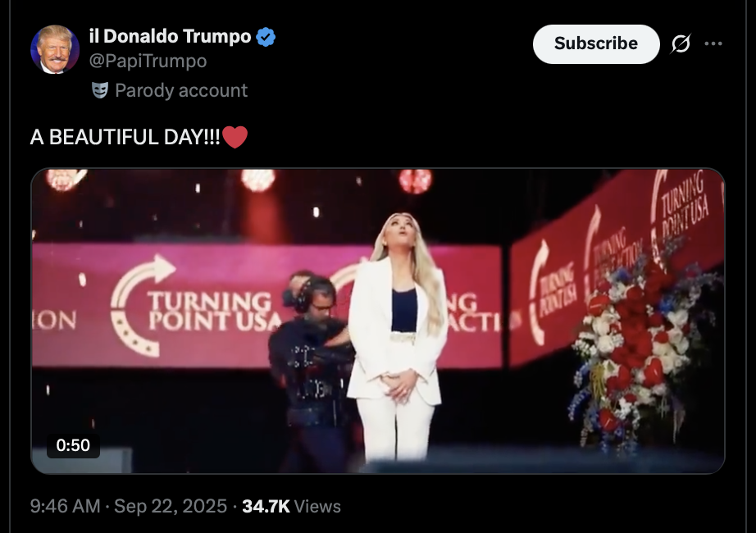Image resolution: width=756 pixels, height=533 pixels.
Task: Click the parody mask icon
Action: click(100, 90)
